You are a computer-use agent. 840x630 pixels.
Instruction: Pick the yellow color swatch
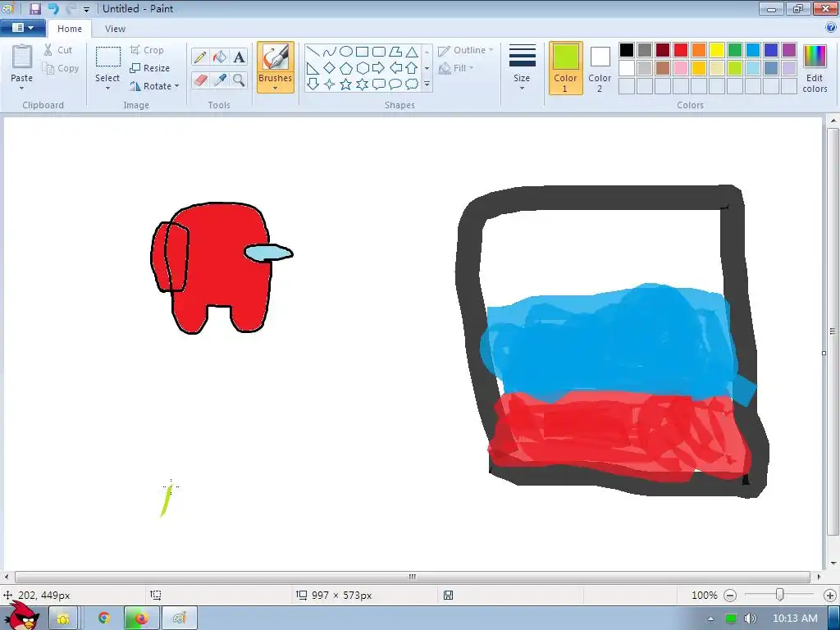pos(717,50)
